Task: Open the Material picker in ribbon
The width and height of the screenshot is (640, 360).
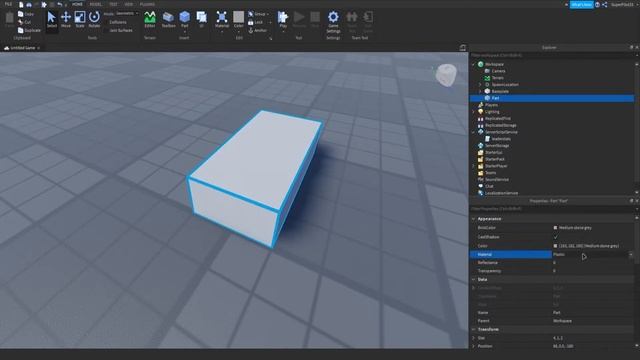Action: coord(222,20)
